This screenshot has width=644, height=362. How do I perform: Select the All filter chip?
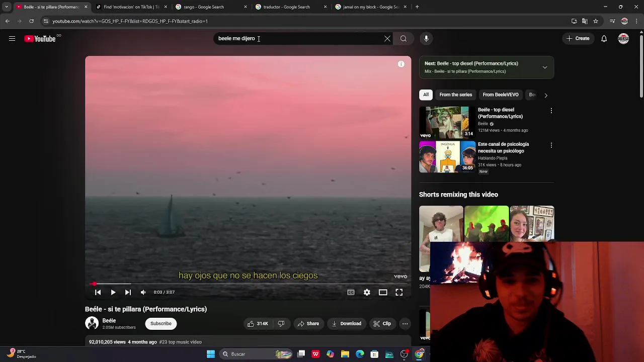click(x=426, y=95)
